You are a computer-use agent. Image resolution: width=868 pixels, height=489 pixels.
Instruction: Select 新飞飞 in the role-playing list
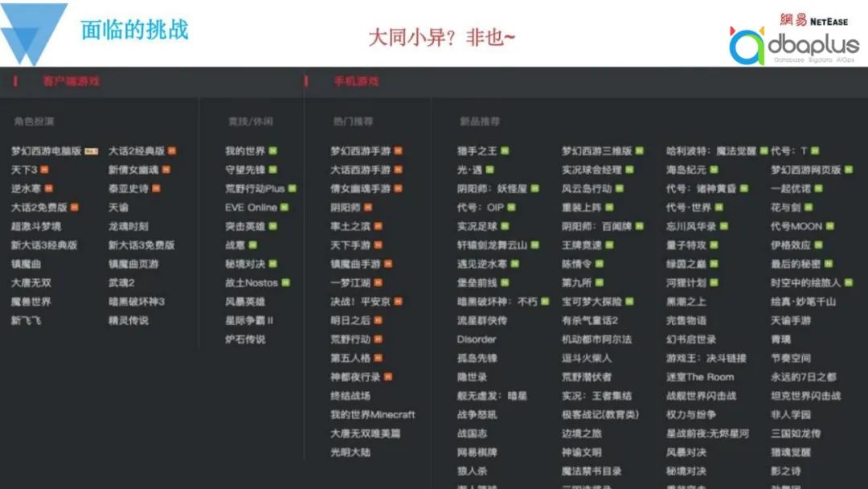tap(26, 321)
